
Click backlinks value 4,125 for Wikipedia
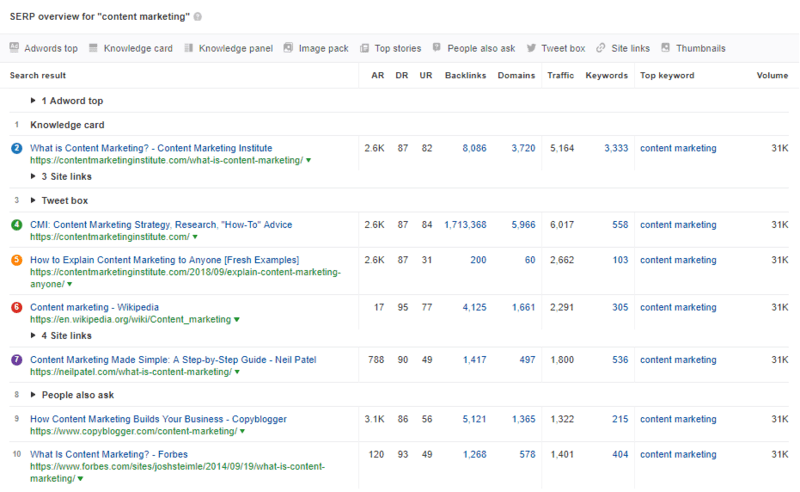[x=474, y=307]
